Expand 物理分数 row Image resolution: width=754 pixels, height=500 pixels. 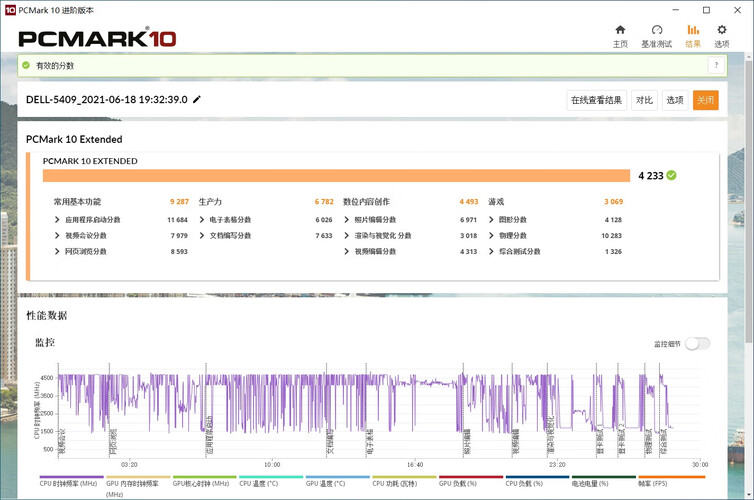pyautogui.click(x=491, y=236)
